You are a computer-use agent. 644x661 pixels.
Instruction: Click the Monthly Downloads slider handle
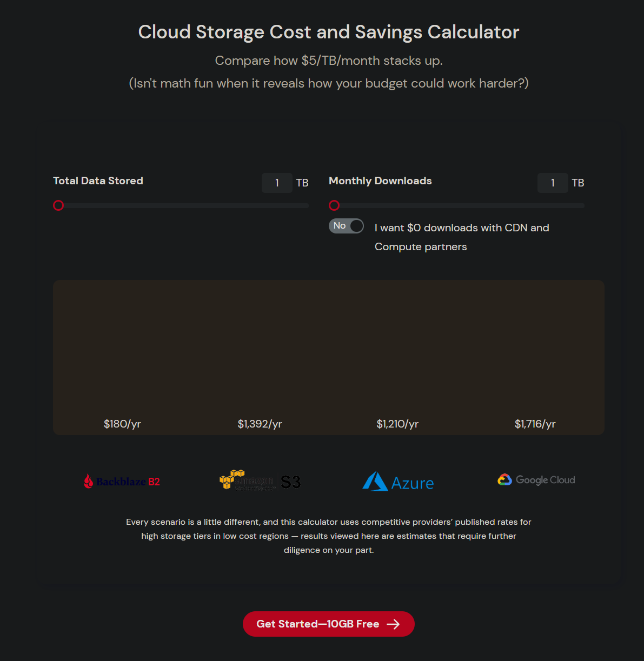click(334, 205)
